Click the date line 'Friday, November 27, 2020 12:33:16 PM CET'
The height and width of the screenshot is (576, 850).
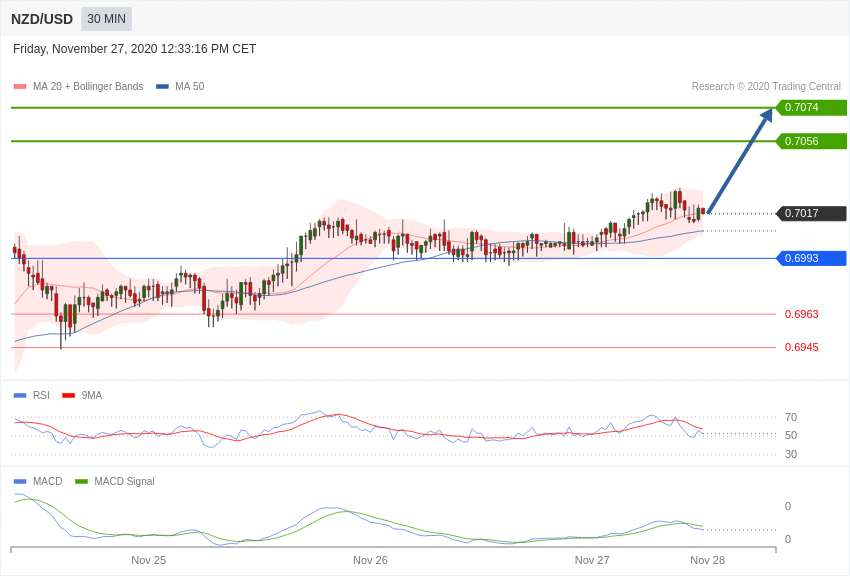pos(134,49)
